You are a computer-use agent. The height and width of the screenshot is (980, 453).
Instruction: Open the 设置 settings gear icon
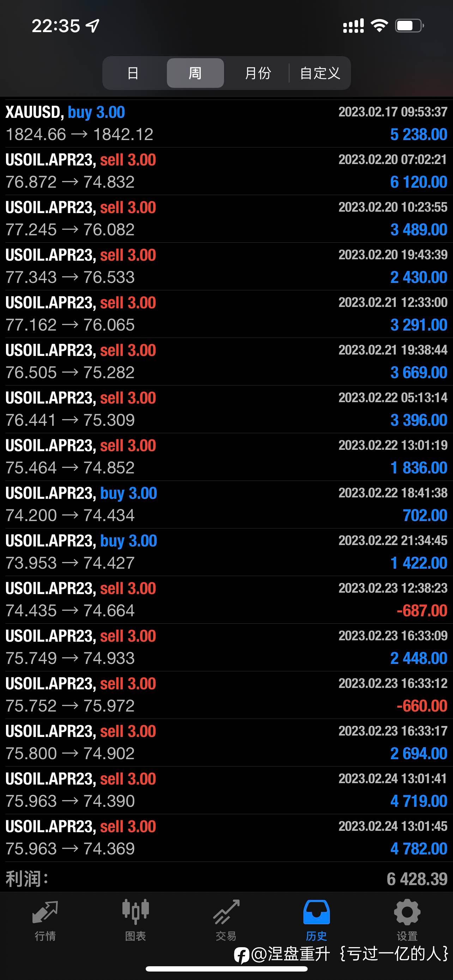pyautogui.click(x=407, y=912)
